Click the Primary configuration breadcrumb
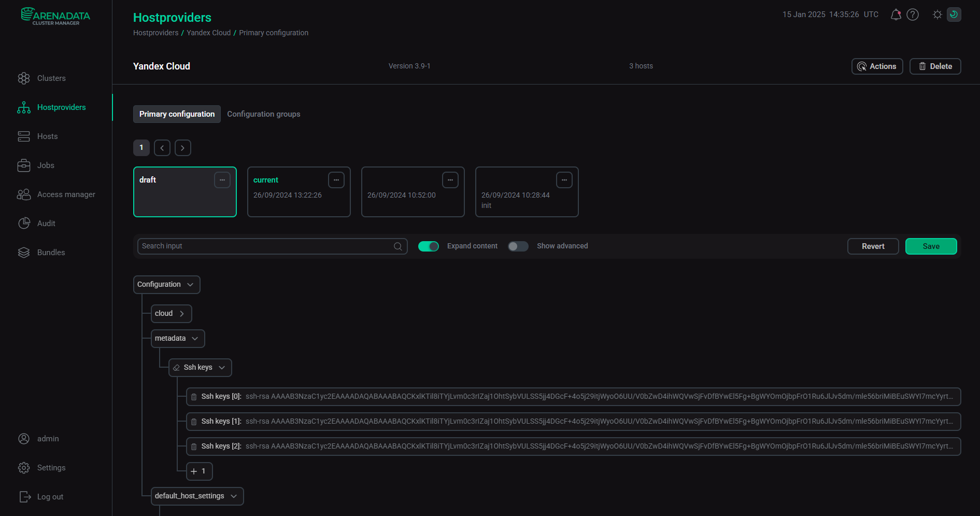The width and height of the screenshot is (980, 516). pos(274,33)
